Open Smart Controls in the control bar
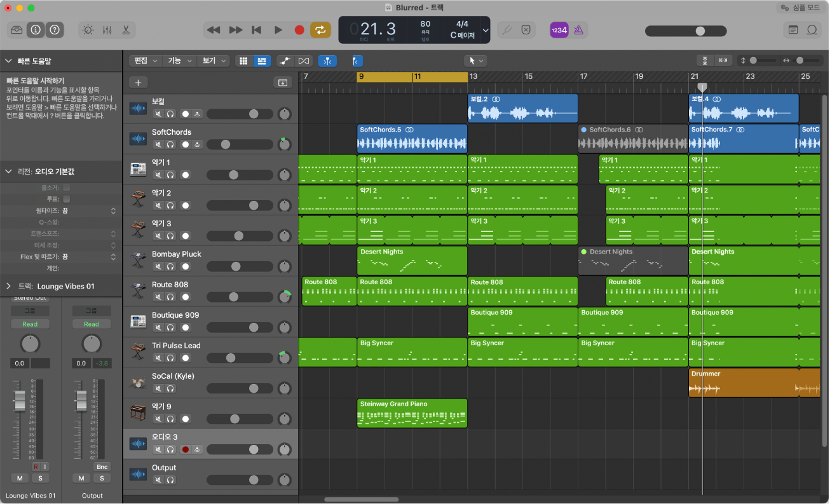 [88, 30]
